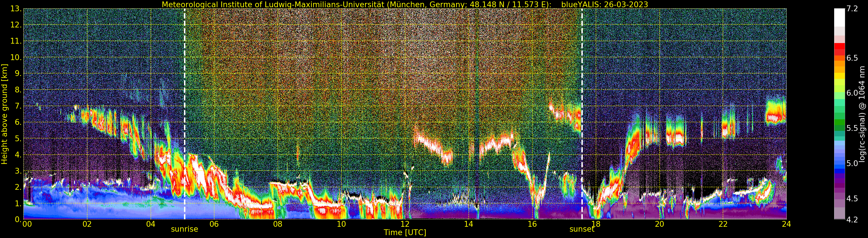
Task: Click the time axis tick label 00
Action: [x=27, y=224]
